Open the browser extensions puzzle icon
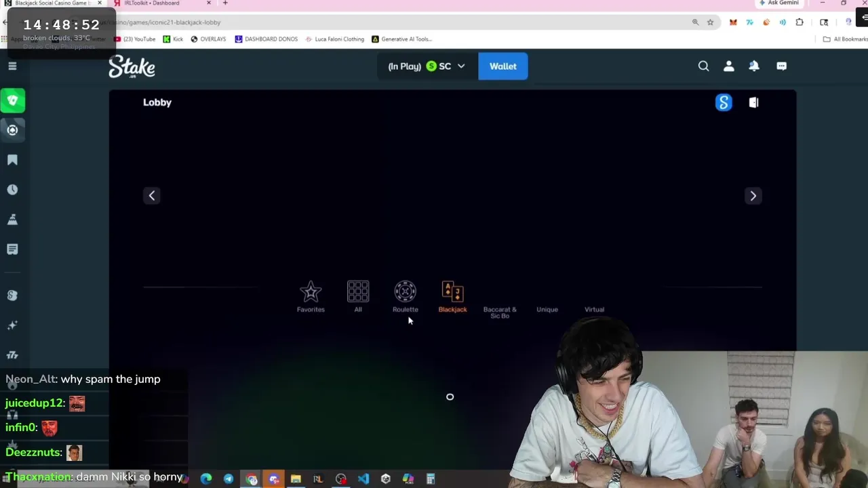This screenshot has height=488, width=868. [800, 22]
